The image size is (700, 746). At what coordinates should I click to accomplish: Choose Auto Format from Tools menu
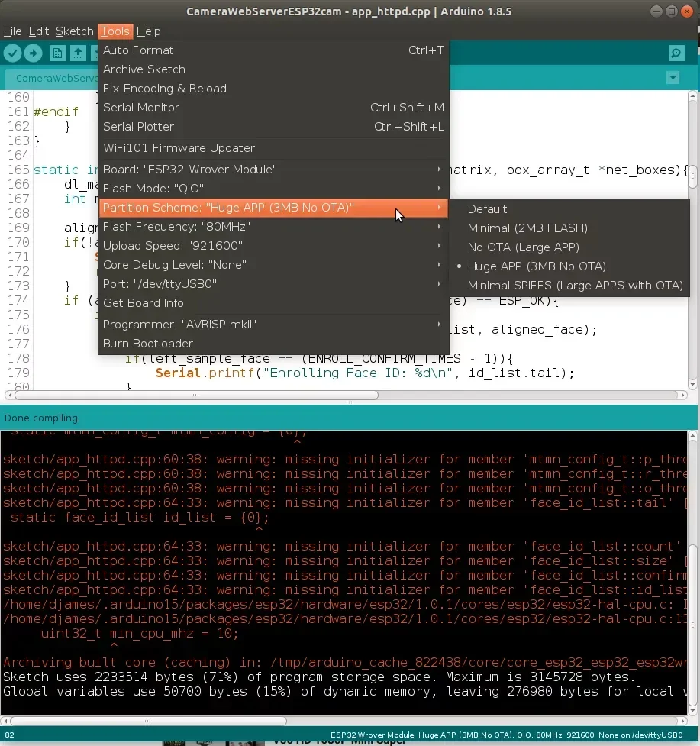[273, 50]
